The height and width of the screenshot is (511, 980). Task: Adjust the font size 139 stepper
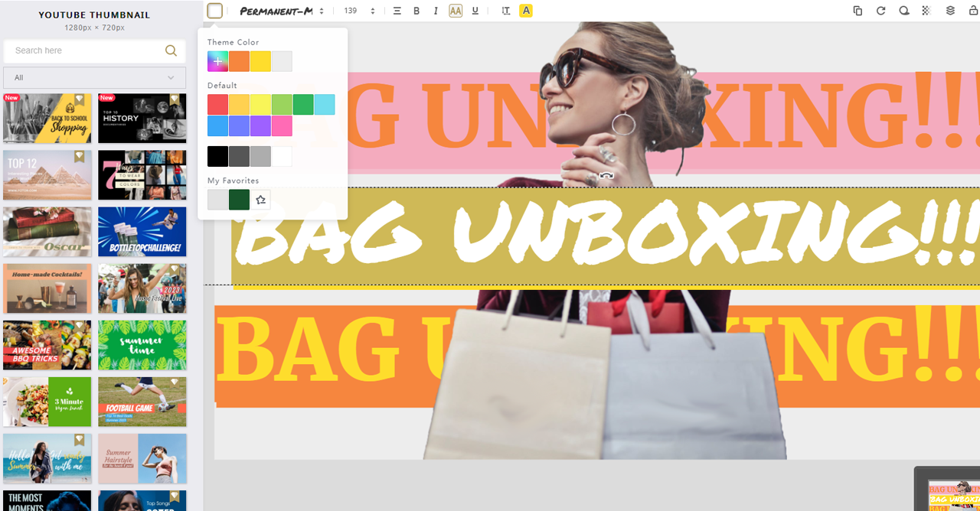point(373,11)
